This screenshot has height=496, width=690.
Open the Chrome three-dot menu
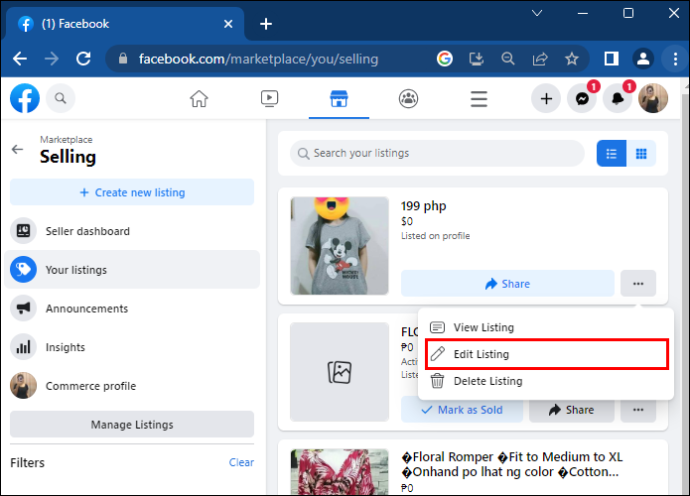(x=675, y=59)
